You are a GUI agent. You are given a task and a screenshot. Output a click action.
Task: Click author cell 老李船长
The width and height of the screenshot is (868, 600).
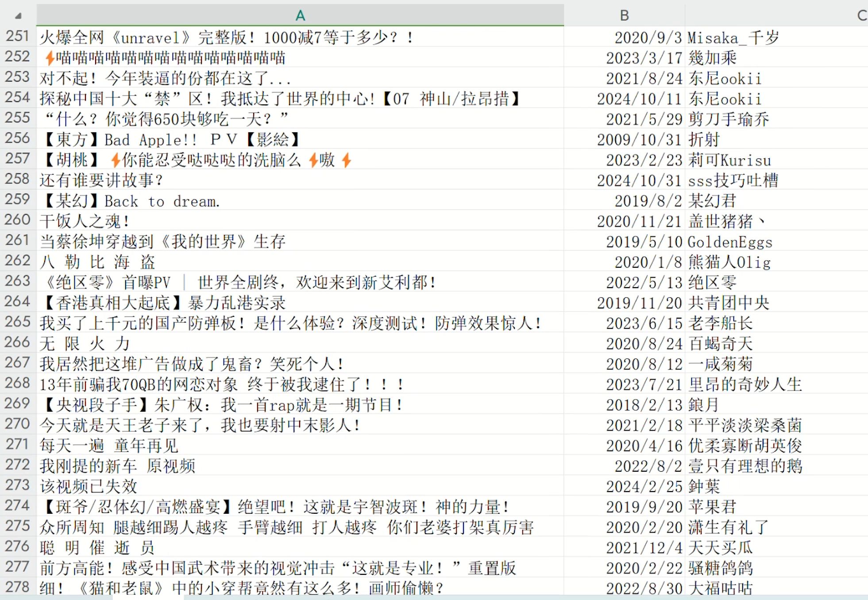pos(776,323)
